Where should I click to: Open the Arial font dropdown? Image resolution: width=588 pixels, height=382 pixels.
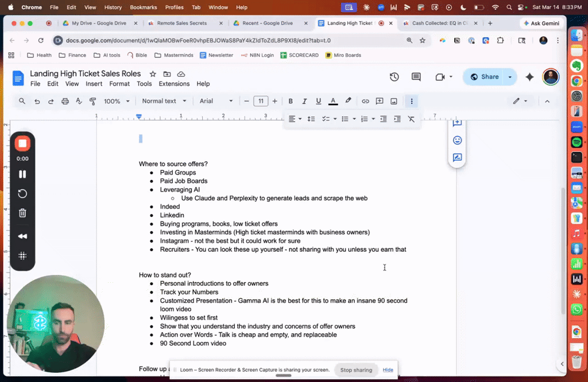(x=216, y=101)
